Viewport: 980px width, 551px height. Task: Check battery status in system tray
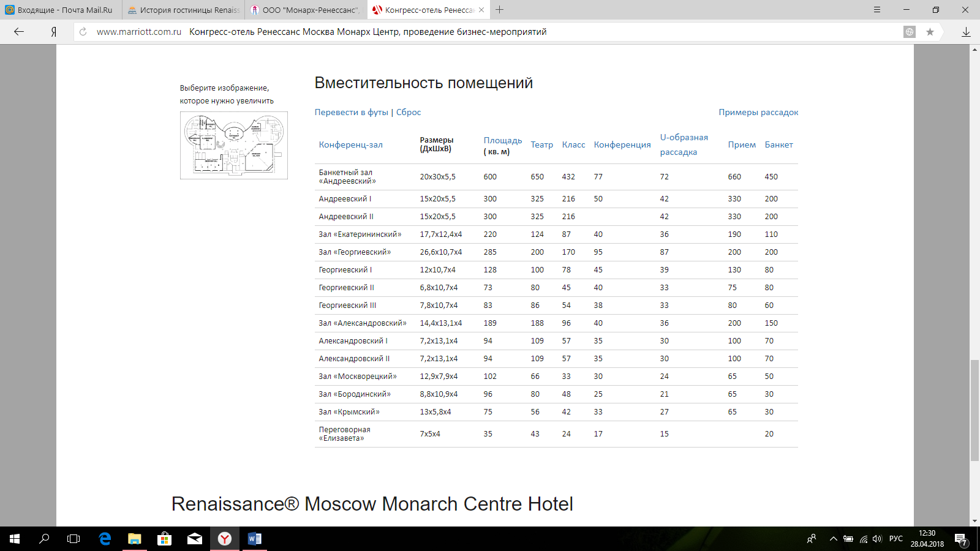(848, 539)
